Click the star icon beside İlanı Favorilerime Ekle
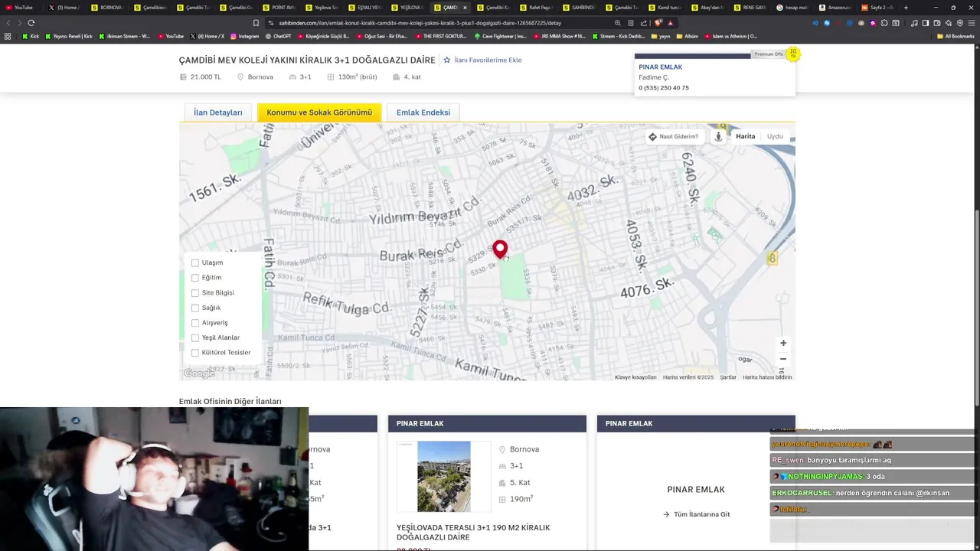The height and width of the screenshot is (551, 980). (447, 60)
